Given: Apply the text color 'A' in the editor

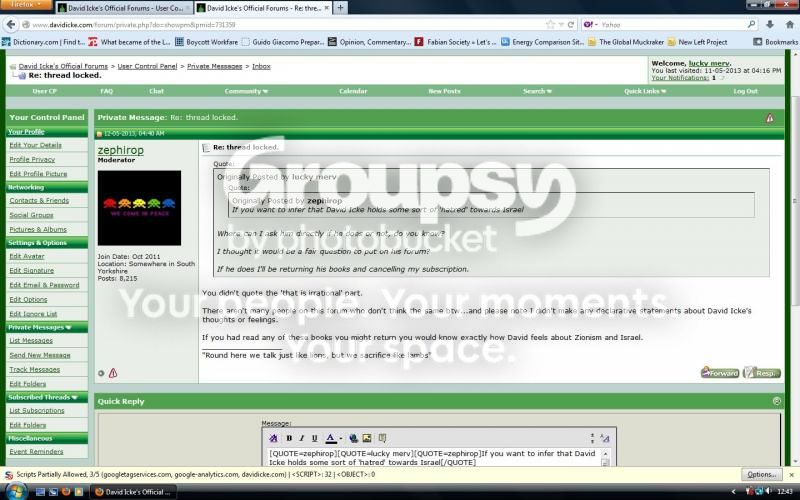Looking at the screenshot, I should click(x=331, y=438).
